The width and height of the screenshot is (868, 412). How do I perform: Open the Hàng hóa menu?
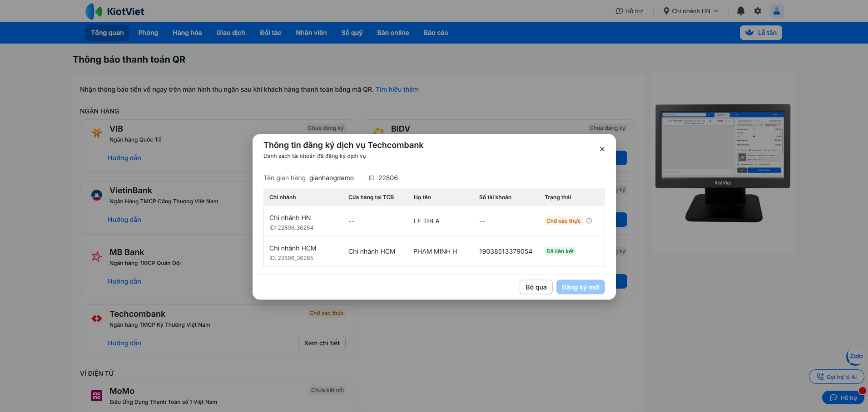pos(187,33)
